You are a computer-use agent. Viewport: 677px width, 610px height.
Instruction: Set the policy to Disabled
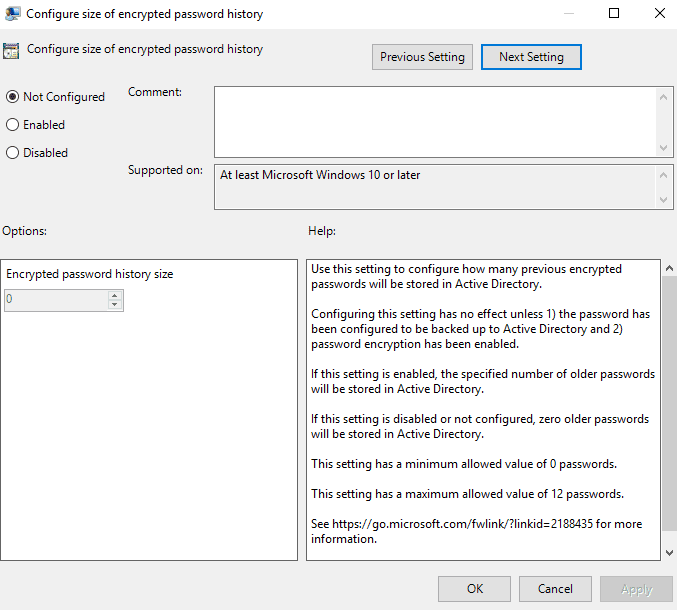point(13,153)
